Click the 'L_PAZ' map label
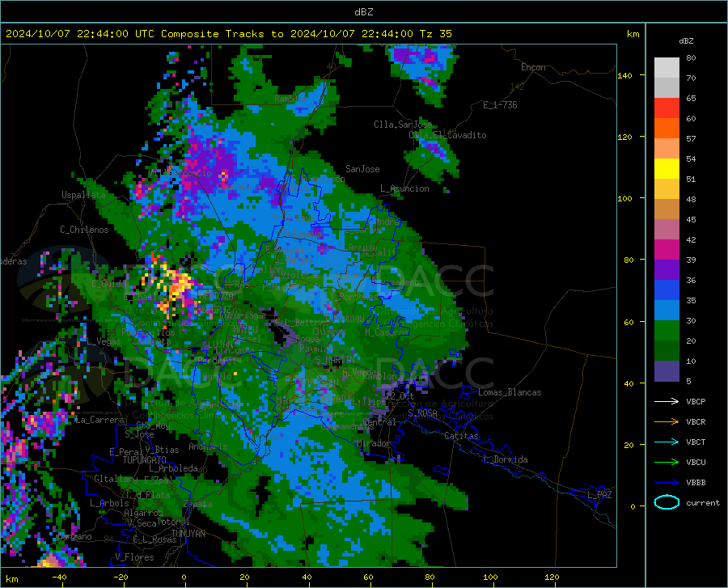Image resolution: width=728 pixels, height=588 pixels. [599, 495]
